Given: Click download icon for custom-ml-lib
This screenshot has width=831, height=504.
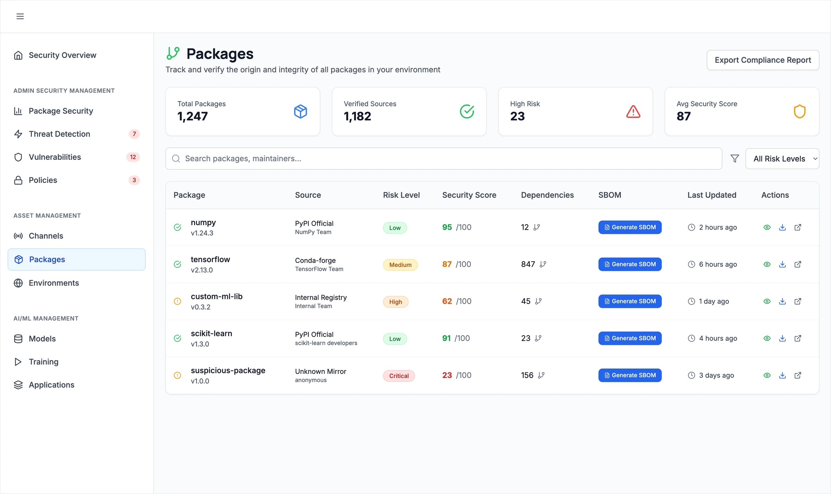Looking at the screenshot, I should pos(782,301).
